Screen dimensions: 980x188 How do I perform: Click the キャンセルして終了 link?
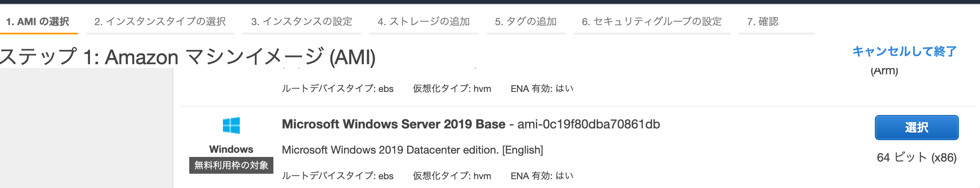point(904,51)
